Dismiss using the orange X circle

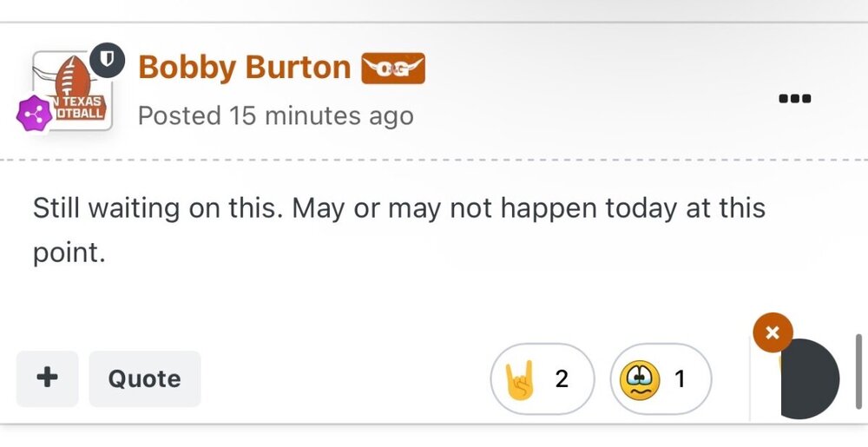coord(773,332)
